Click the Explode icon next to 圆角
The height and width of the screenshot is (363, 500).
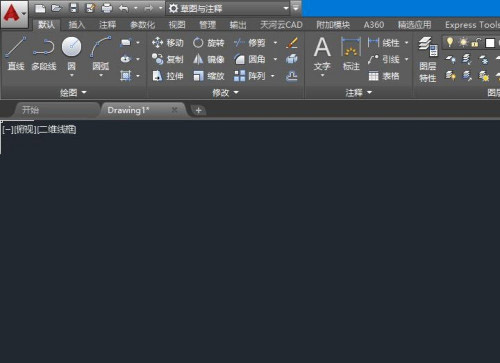click(x=292, y=59)
